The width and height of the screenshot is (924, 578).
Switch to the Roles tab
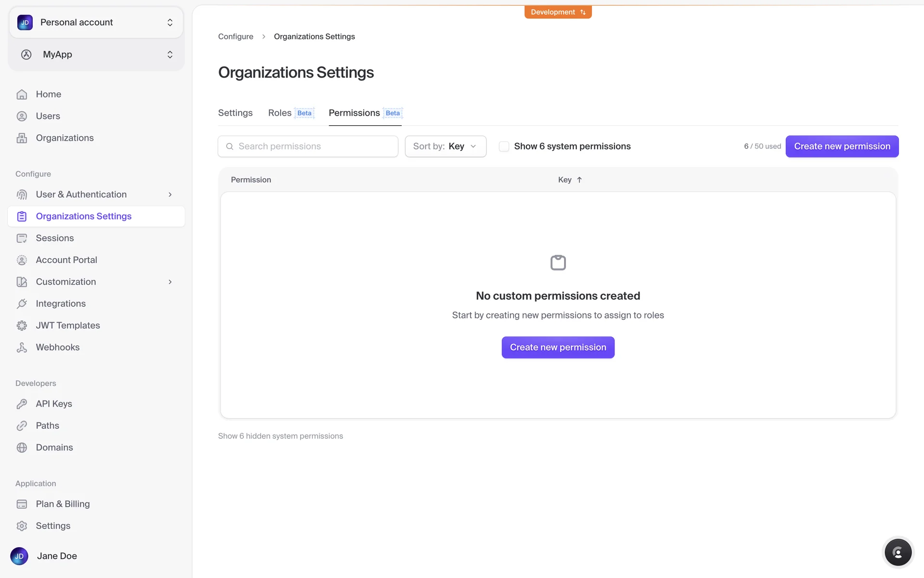point(280,113)
